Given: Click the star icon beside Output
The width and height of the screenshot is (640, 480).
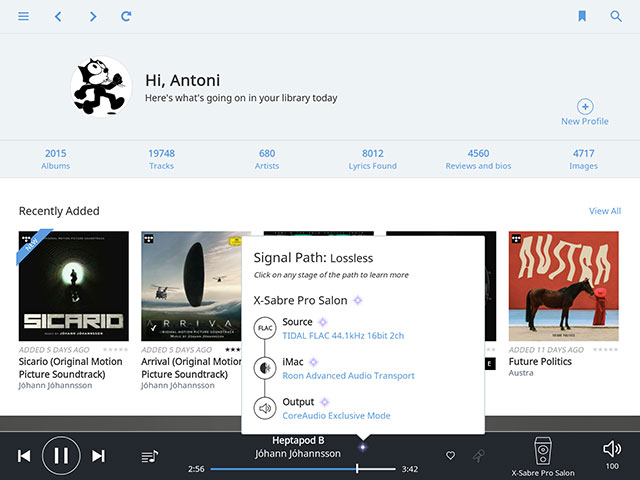Looking at the screenshot, I should (324, 402).
